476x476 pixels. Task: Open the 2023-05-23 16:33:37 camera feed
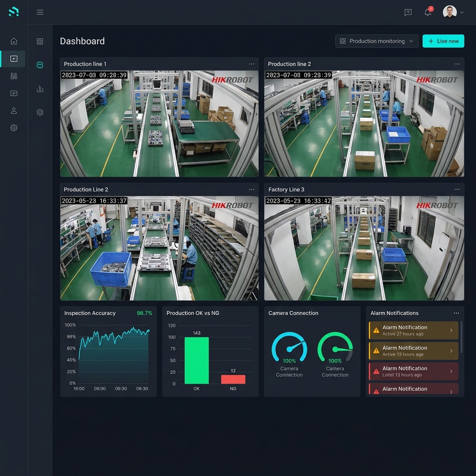click(159, 248)
